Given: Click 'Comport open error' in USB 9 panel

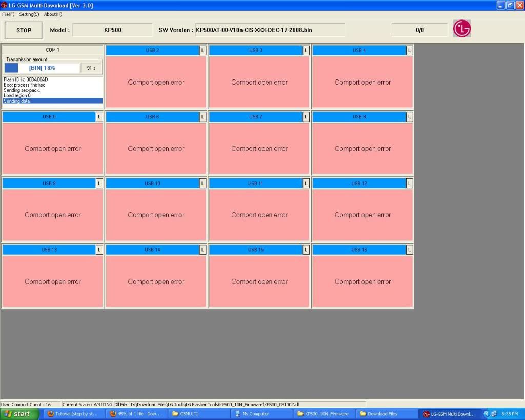Looking at the screenshot, I should point(53,215).
